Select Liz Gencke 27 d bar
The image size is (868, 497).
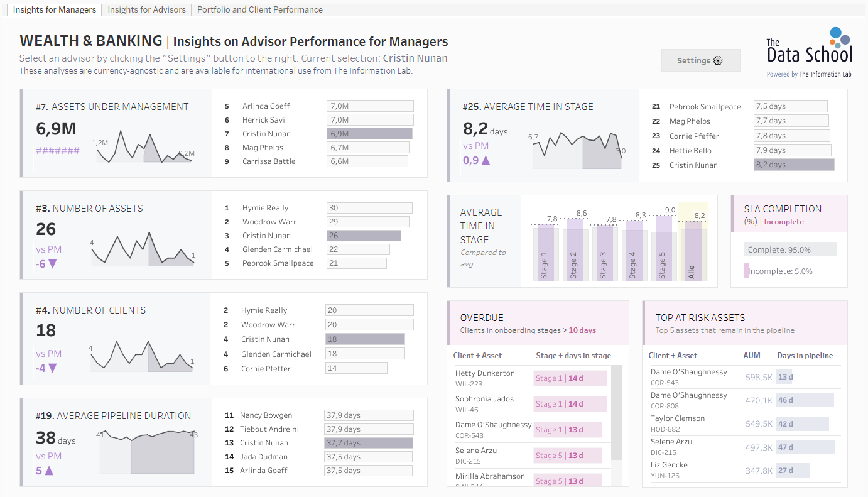coord(793,470)
